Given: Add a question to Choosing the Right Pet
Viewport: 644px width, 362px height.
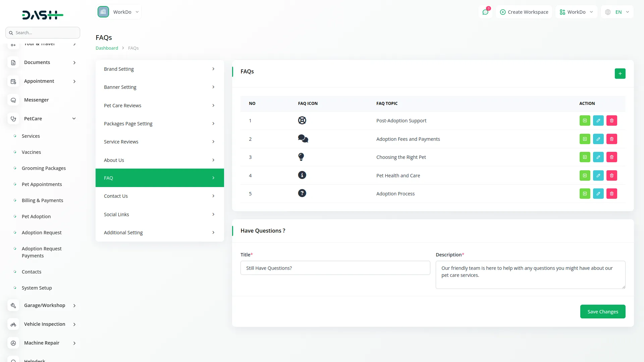Looking at the screenshot, I should click(585, 157).
